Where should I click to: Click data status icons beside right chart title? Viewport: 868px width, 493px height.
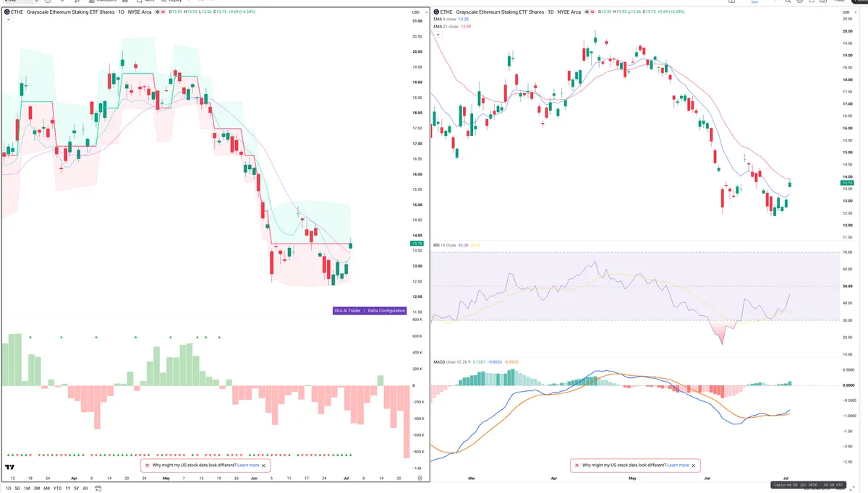[x=590, y=12]
